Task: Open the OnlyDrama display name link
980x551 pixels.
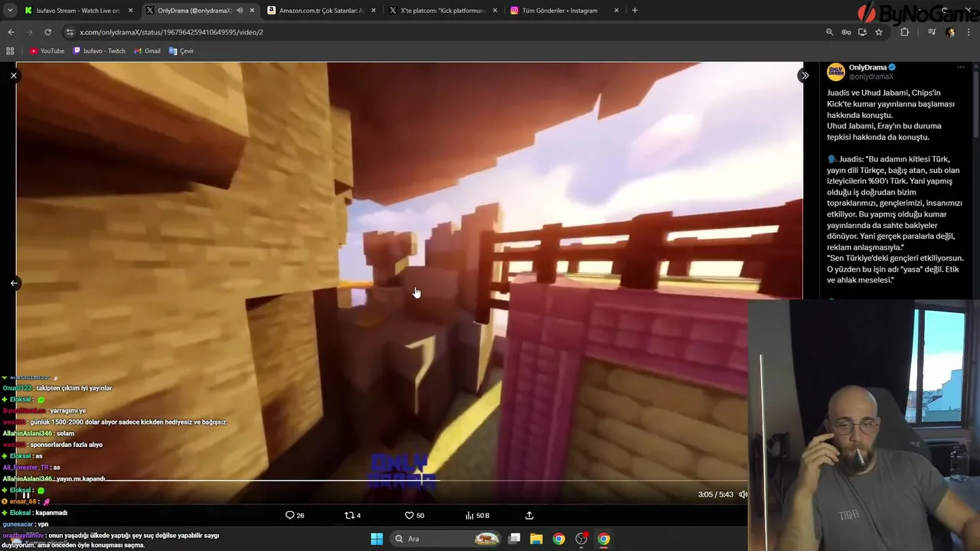Action: click(867, 67)
